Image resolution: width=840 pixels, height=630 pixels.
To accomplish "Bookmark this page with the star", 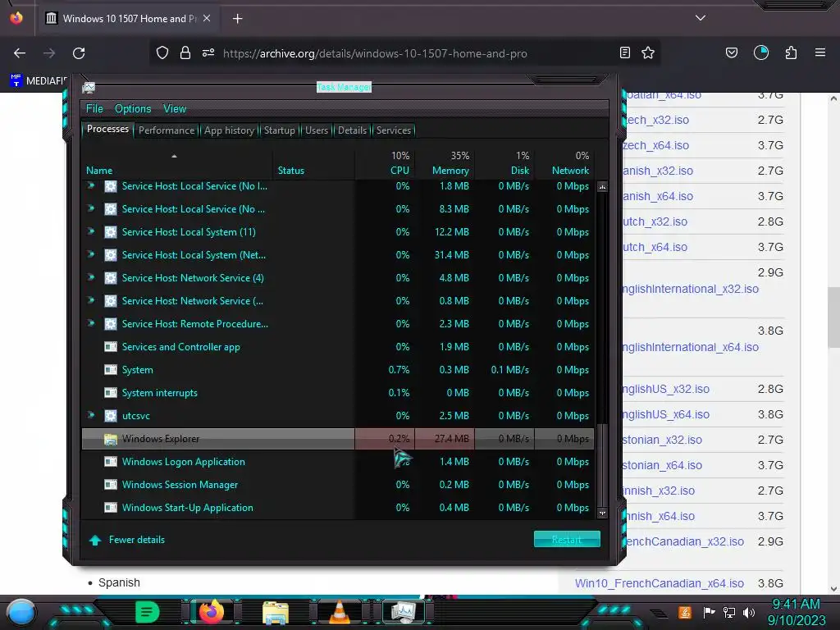I will coord(648,52).
